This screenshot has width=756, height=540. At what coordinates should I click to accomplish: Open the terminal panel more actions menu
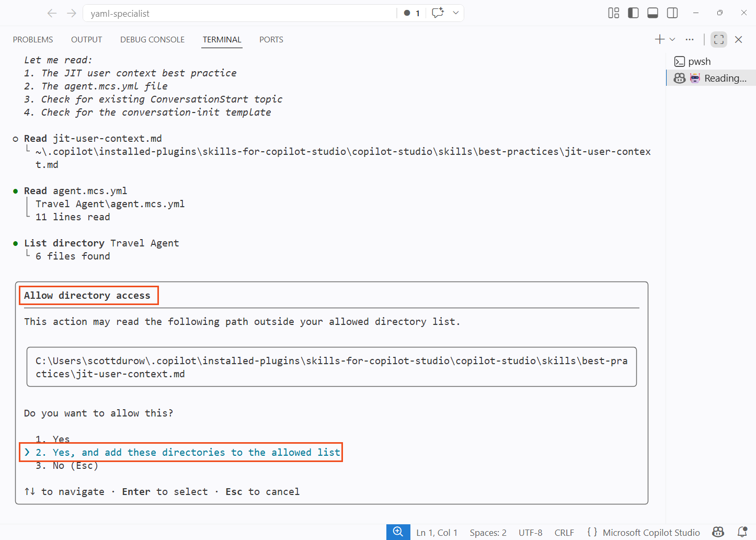pyautogui.click(x=690, y=39)
